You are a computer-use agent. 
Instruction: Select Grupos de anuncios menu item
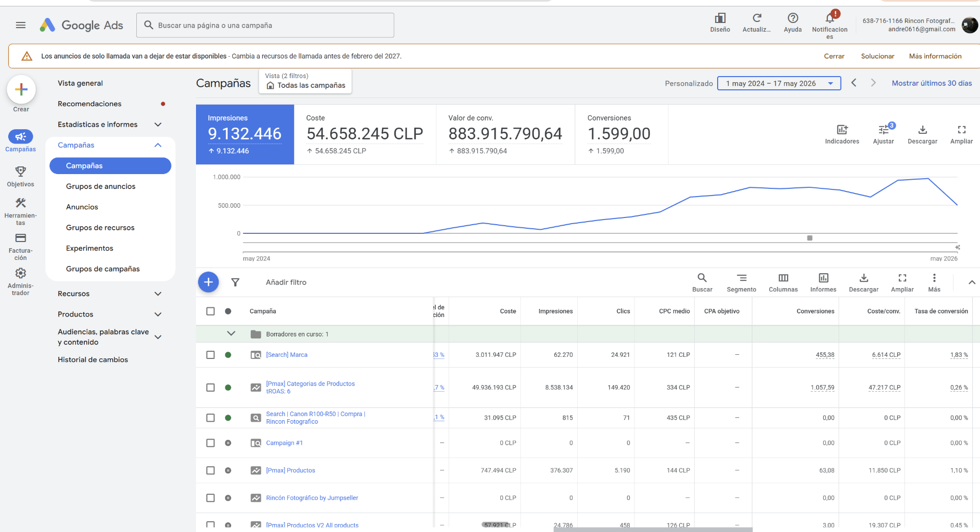[x=101, y=186]
